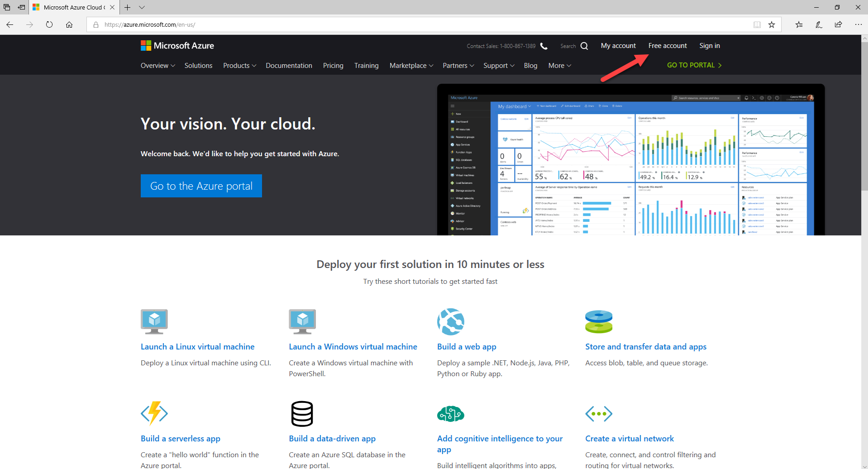868x469 pixels.
Task: Open a new tab with the plus button
Action: (128, 7)
